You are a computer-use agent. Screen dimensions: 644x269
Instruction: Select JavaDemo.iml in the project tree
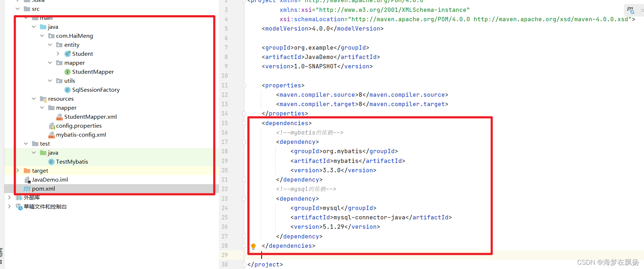50,180
